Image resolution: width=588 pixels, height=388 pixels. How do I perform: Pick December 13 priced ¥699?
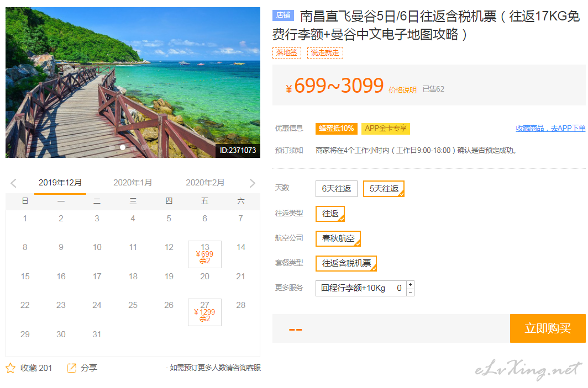pos(204,254)
